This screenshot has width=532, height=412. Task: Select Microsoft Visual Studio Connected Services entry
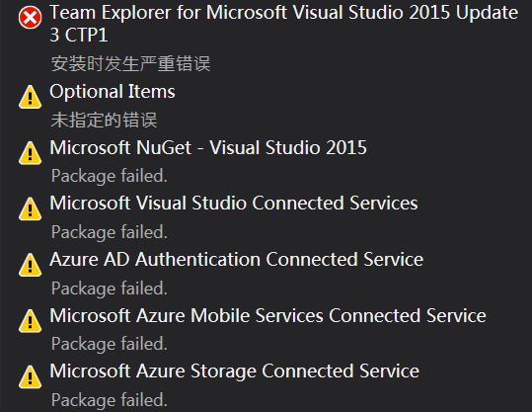234,204
